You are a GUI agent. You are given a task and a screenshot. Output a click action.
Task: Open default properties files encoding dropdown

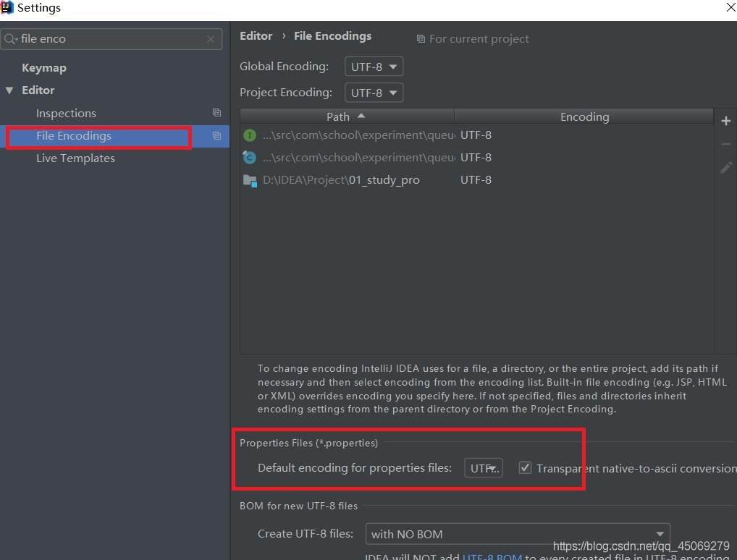[483, 468]
